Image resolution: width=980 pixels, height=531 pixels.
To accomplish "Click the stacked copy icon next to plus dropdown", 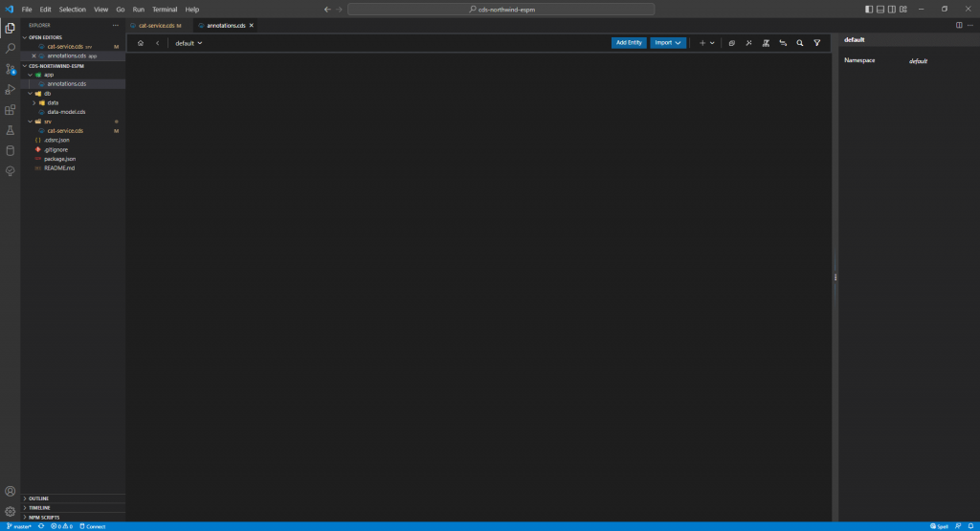I will (732, 43).
